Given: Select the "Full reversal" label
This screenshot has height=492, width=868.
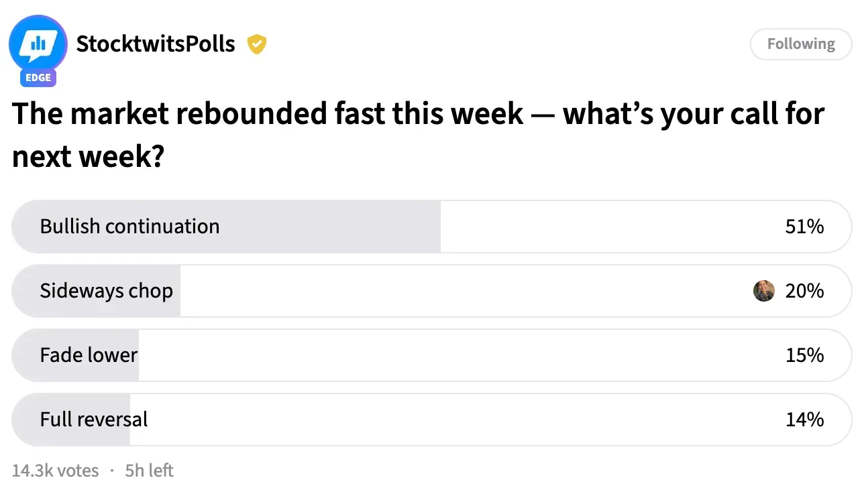Looking at the screenshot, I should pos(94,420).
